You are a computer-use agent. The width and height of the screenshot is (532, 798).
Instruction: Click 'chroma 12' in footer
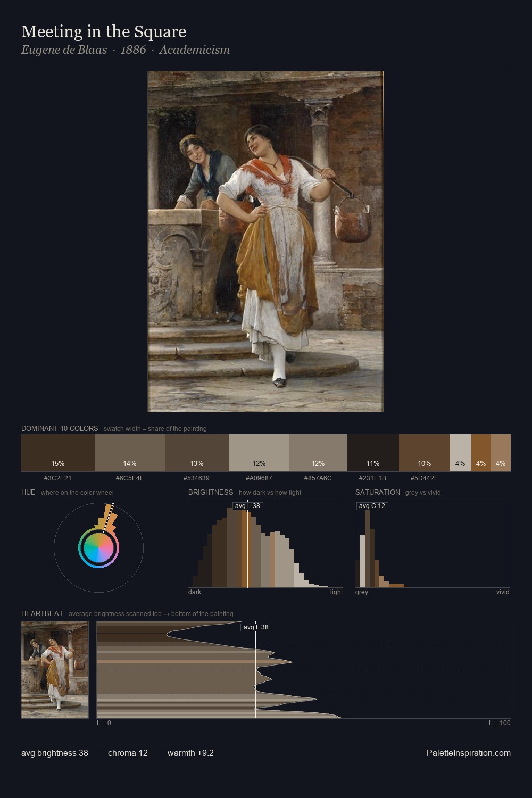click(x=128, y=753)
